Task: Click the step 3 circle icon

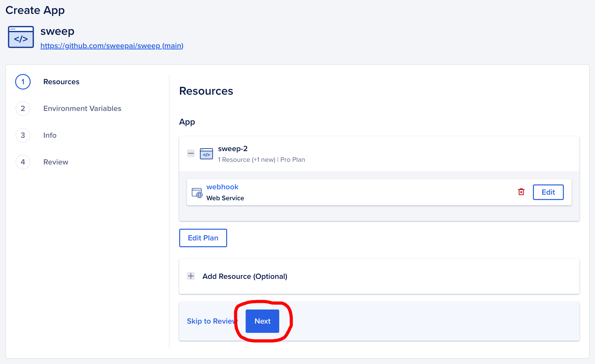Action: (x=23, y=135)
